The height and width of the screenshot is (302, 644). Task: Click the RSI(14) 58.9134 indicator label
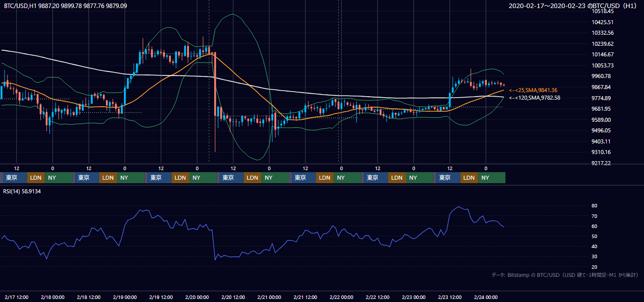click(x=22, y=191)
